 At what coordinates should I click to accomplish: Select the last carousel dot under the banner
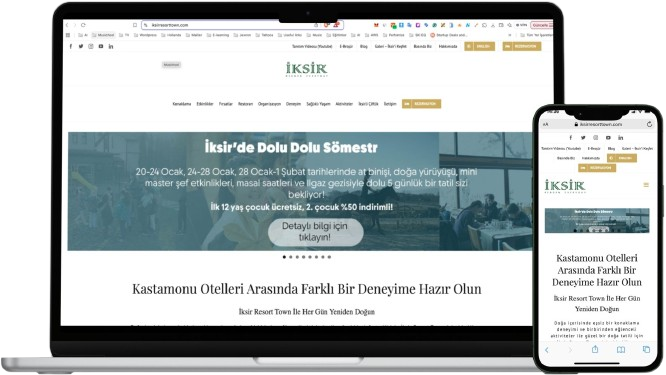(329, 257)
